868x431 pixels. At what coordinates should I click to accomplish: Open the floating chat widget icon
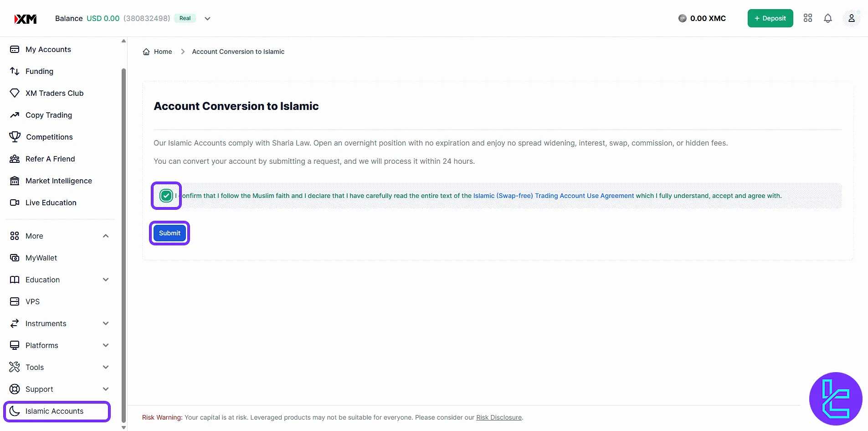[836, 399]
